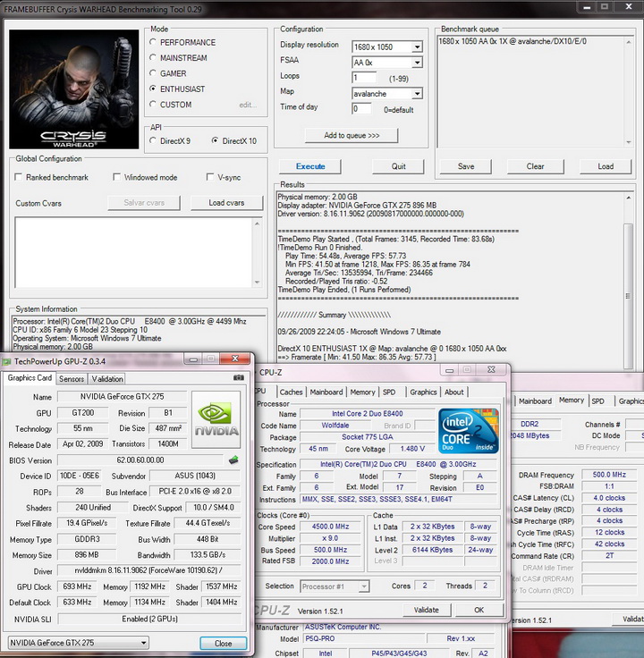644x658 pixels.
Task: Click the GPU-Z screenshot camera icon
Action: point(239,377)
